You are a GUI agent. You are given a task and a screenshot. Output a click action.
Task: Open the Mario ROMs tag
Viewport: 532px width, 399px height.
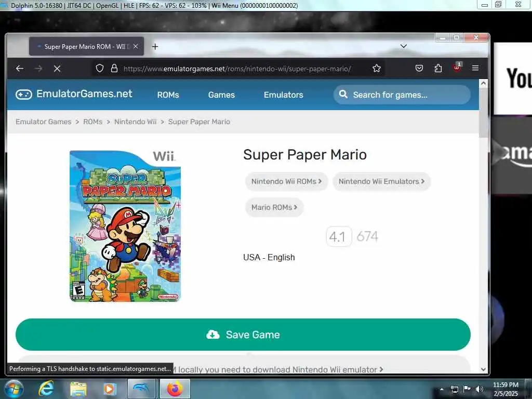tap(274, 207)
